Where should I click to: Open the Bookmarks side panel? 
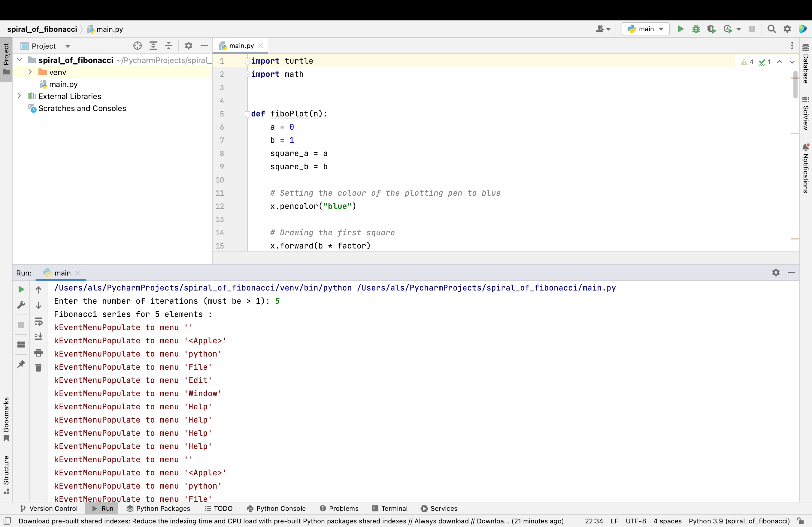click(x=6, y=420)
